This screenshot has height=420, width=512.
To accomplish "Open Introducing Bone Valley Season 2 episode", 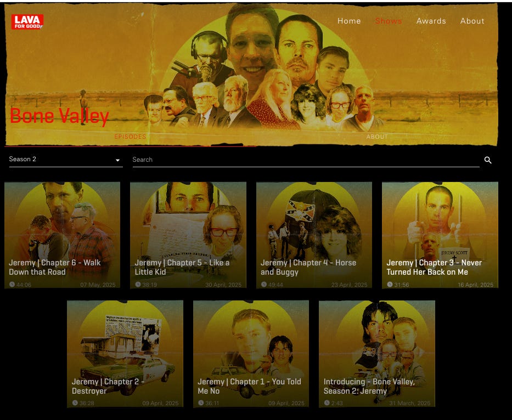I will click(369, 386).
